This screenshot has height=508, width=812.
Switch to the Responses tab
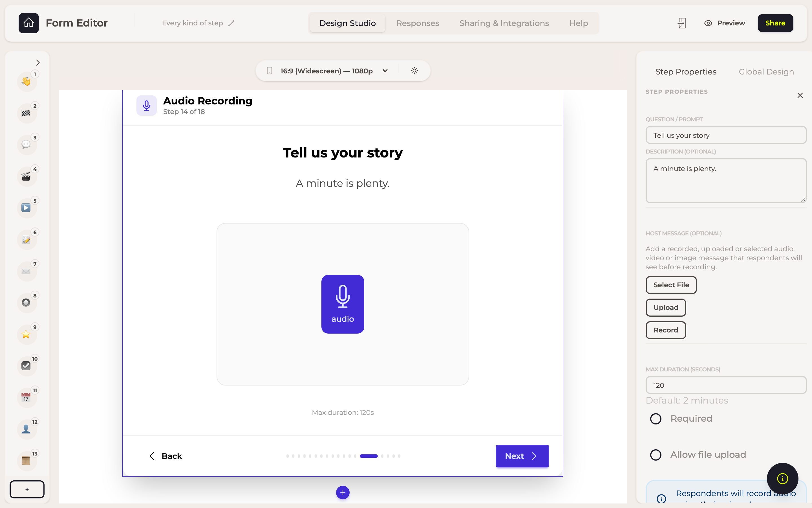(417, 23)
